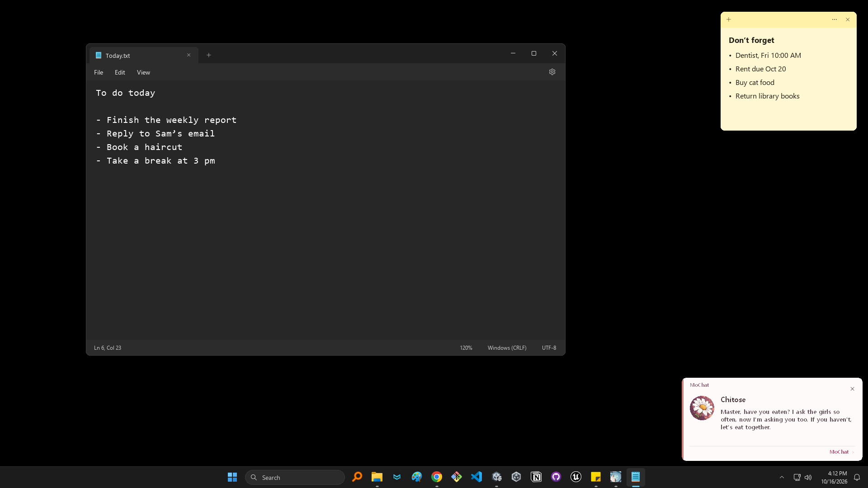Viewport: 868px width, 488px height.
Task: Open Google Chrome from taskbar
Action: [437, 477]
